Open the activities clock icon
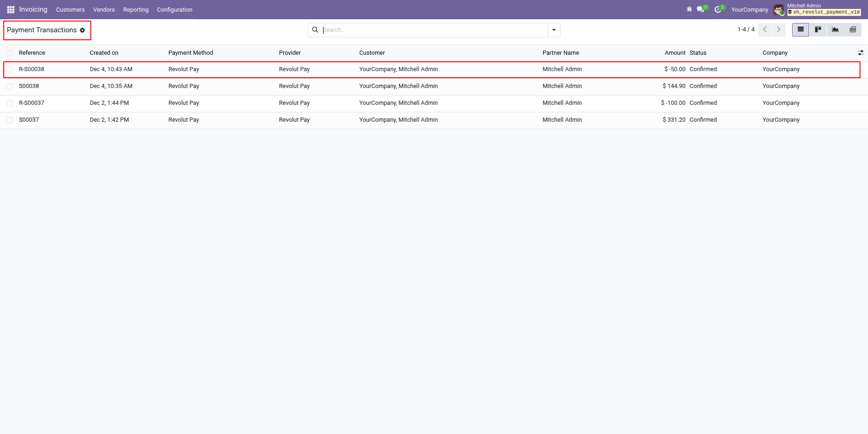The width and height of the screenshot is (868, 434). (718, 9)
